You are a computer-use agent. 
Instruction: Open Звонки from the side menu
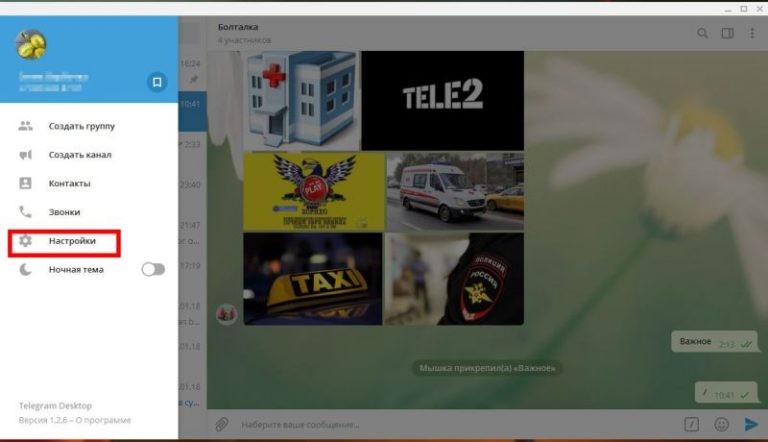point(89,212)
